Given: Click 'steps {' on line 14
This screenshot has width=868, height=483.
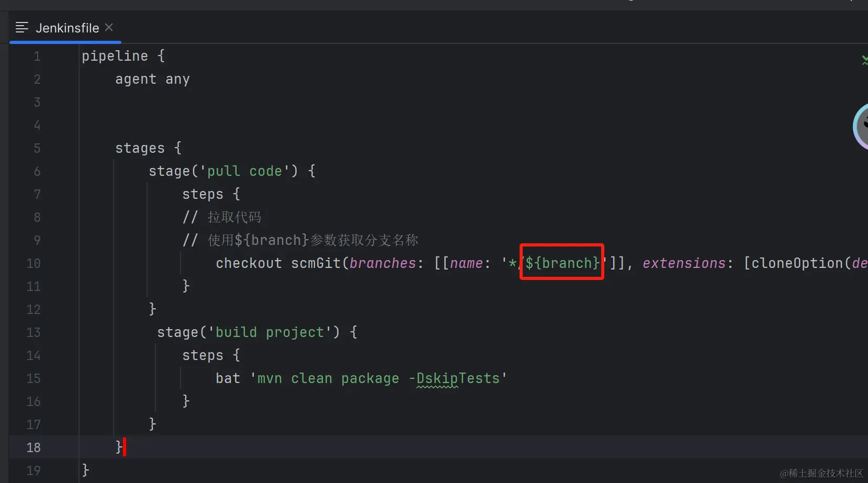Looking at the screenshot, I should [x=211, y=355].
